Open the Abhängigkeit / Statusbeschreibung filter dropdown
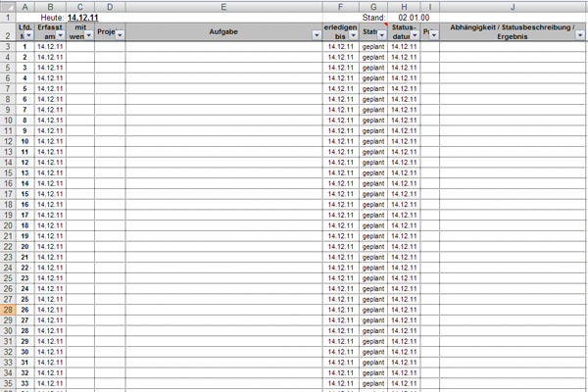The width and height of the screenshot is (588, 392). pos(580,34)
